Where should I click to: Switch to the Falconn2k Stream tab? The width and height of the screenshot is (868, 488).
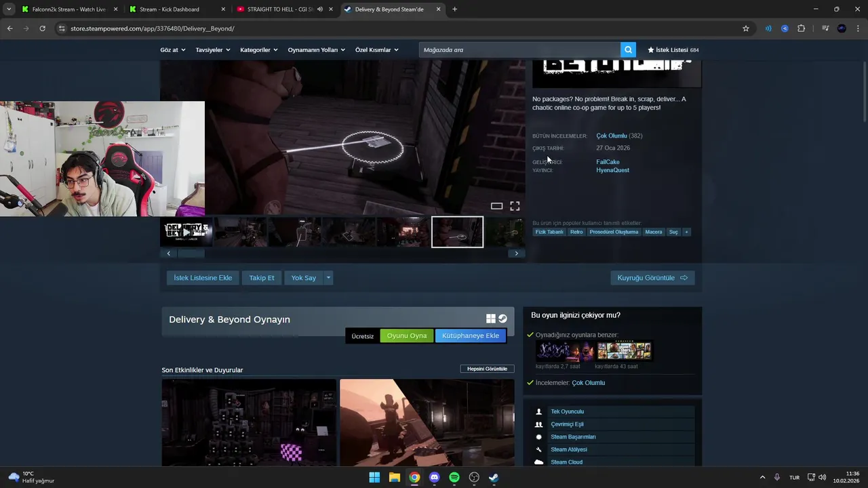(x=68, y=9)
